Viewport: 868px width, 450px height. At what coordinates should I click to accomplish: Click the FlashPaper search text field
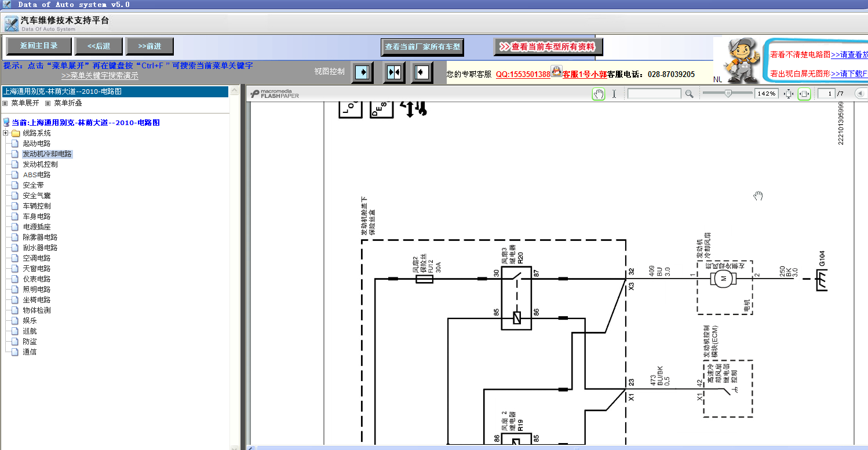pyautogui.click(x=654, y=94)
